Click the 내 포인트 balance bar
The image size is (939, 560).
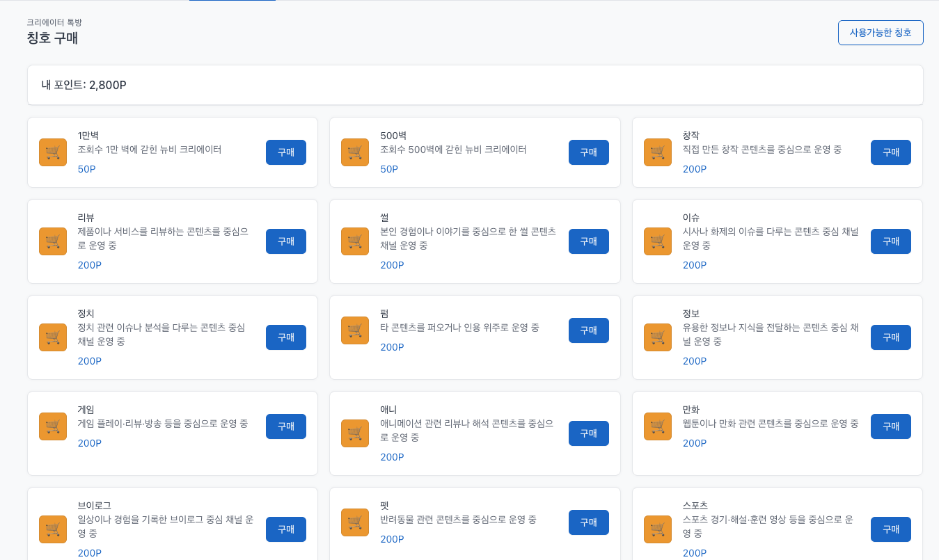coord(475,85)
